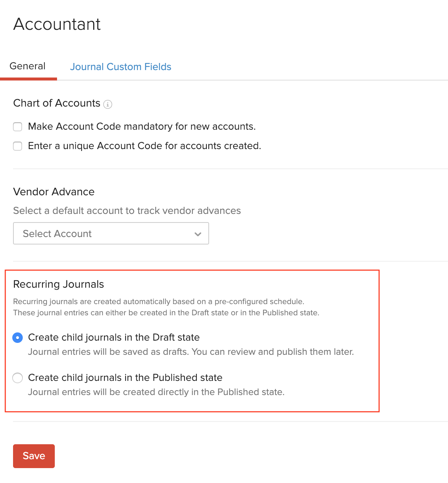Check "Enter a unique Account Code for accounts created"

[18, 146]
